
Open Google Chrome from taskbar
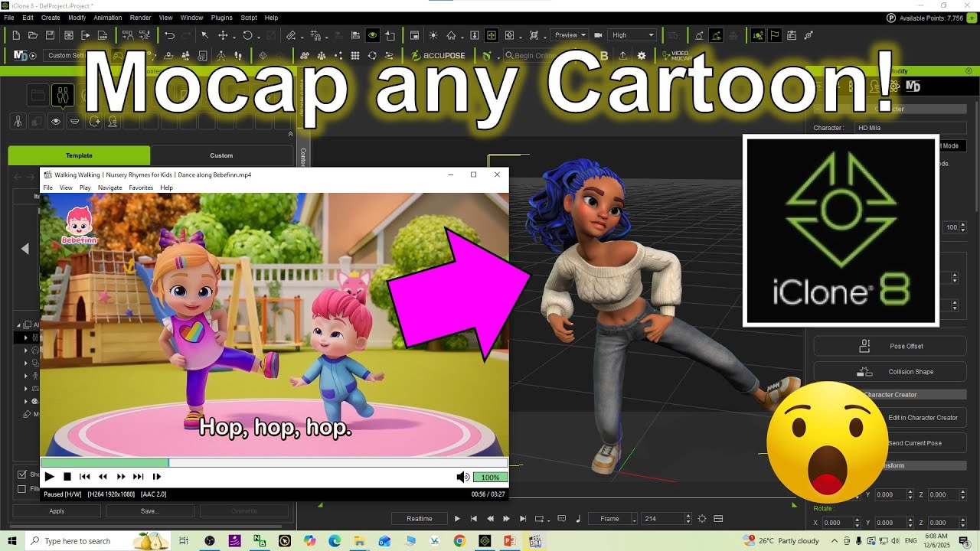pyautogui.click(x=459, y=541)
